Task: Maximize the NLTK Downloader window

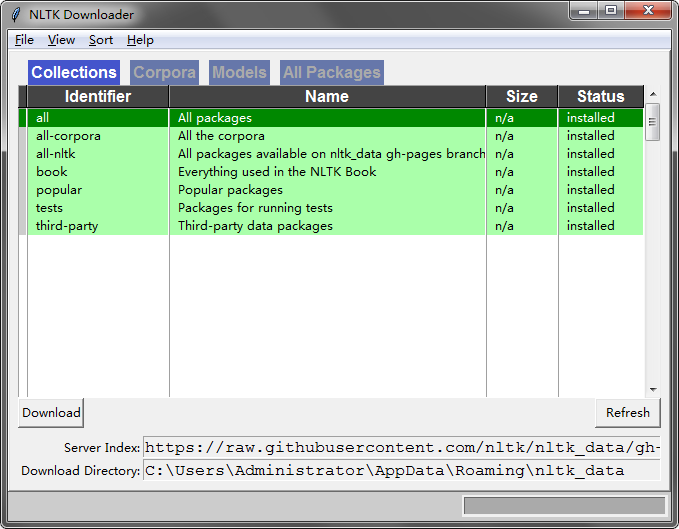Action: [x=611, y=10]
